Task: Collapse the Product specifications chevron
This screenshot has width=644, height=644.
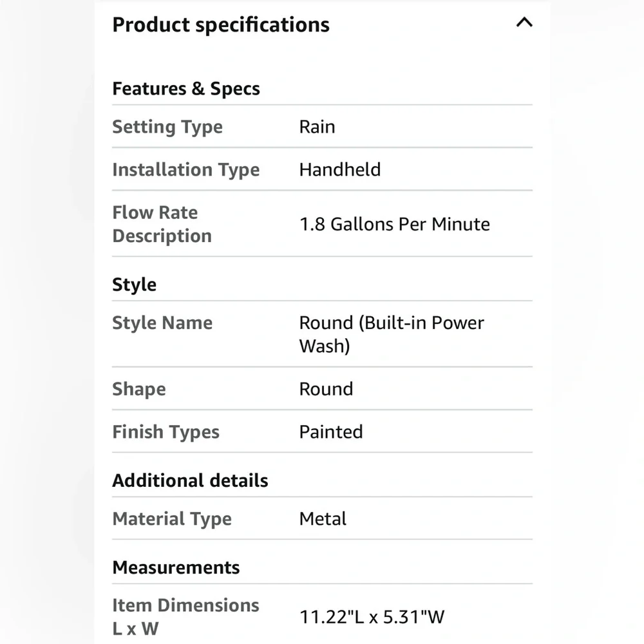Action: (x=524, y=22)
